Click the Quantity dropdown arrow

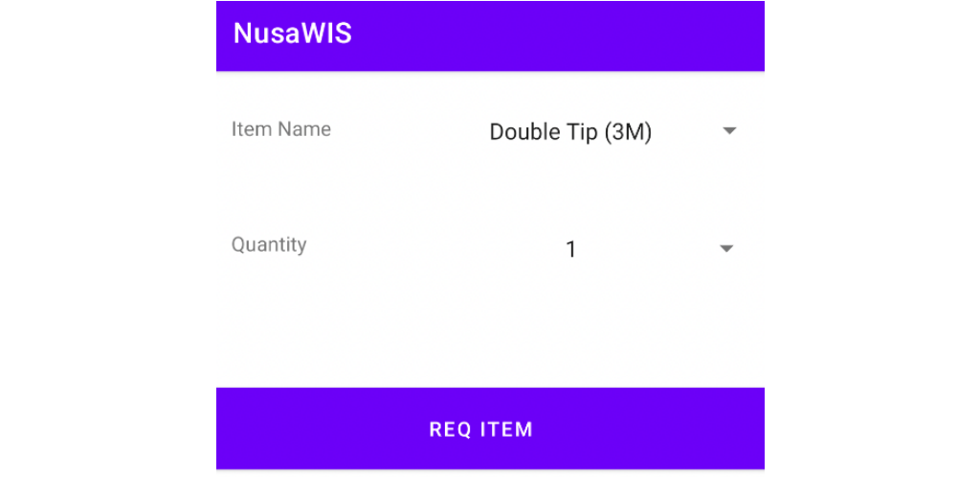726,249
